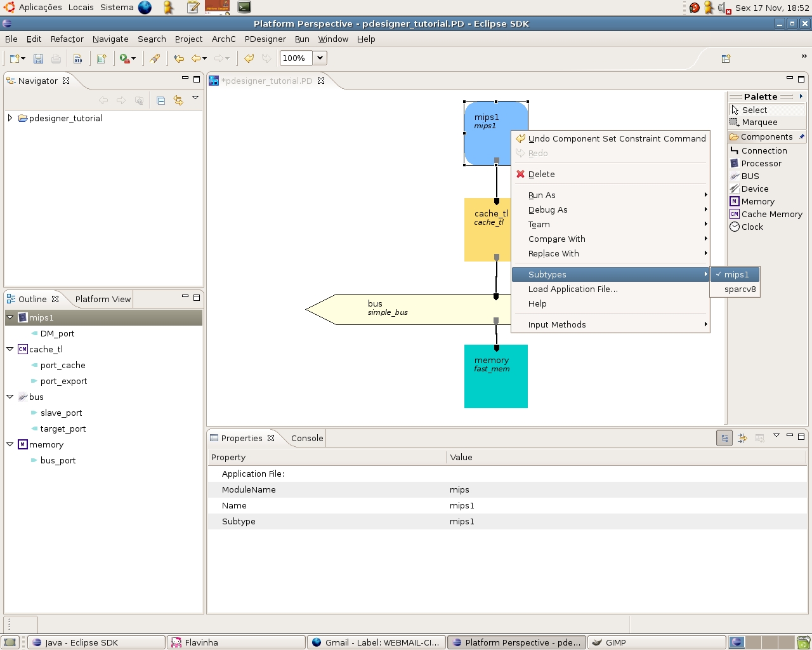Collapse cache_tl node in Outline
The image size is (812, 650).
click(x=10, y=349)
